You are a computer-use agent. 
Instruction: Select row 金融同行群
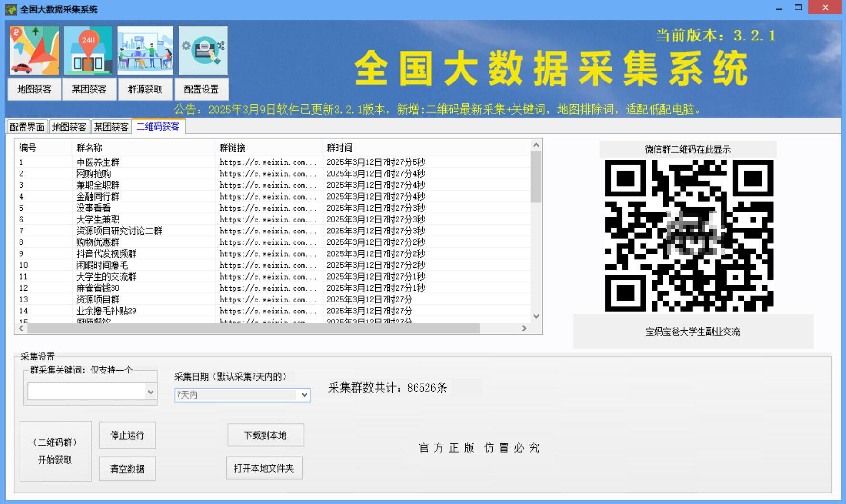[x=273, y=196]
